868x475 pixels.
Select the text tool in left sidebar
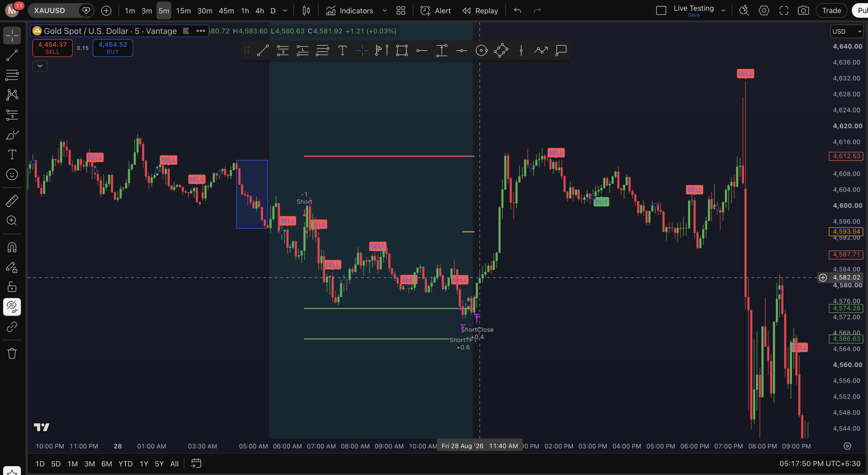coord(12,154)
